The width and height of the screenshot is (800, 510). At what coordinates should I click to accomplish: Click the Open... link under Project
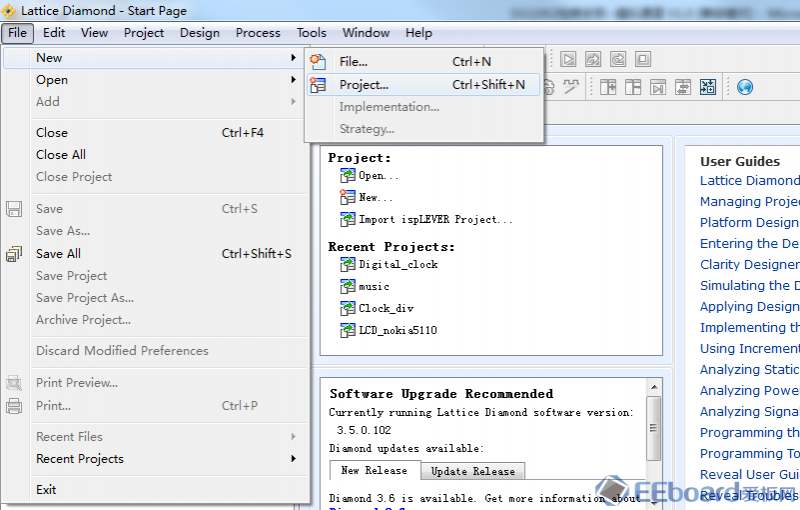click(x=379, y=175)
